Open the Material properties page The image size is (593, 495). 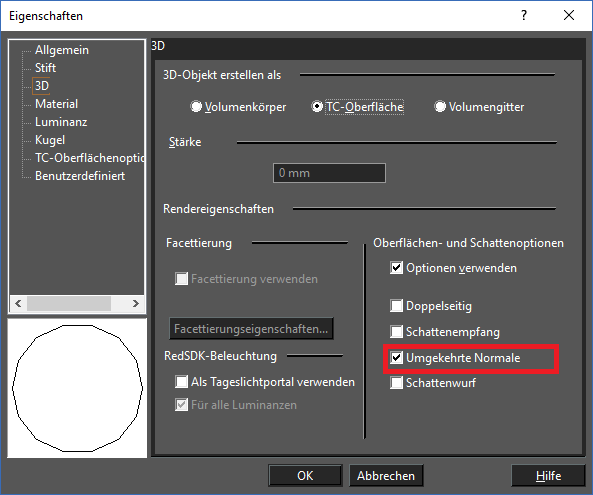(x=56, y=104)
